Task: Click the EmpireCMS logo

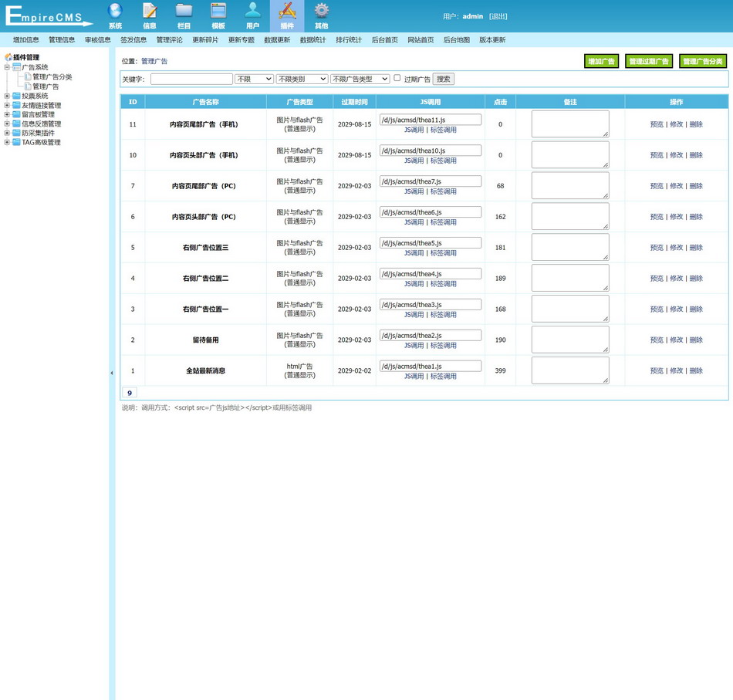Action: pyautogui.click(x=49, y=15)
